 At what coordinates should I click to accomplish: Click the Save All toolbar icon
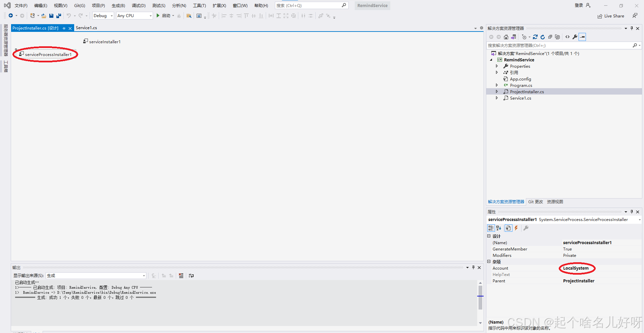point(59,16)
